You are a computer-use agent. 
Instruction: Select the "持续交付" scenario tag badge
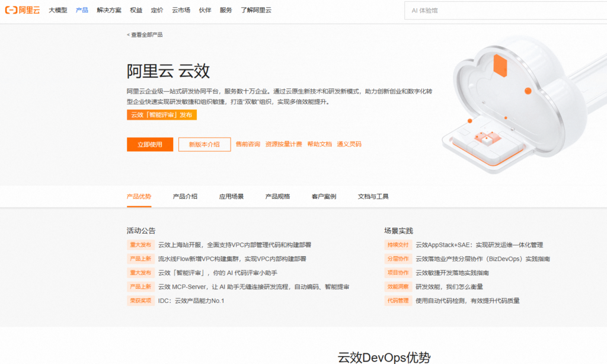[x=398, y=244]
